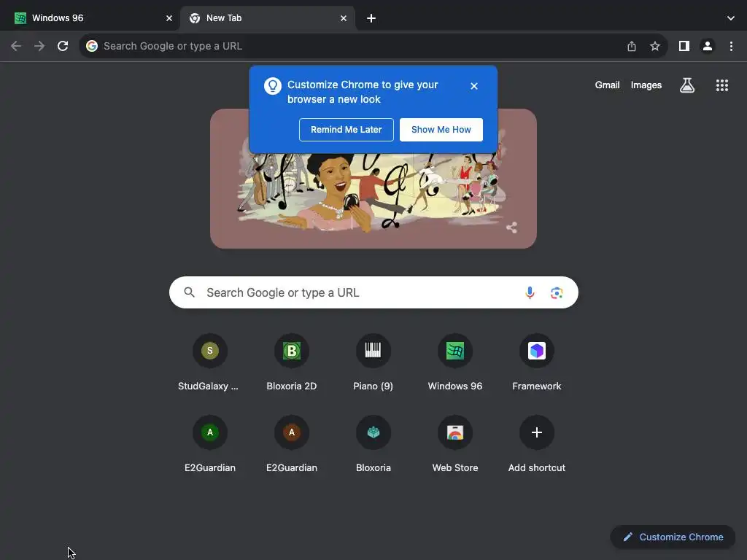Start voice search with the microphone
Screen dimensions: 747x560
[x=530, y=292]
